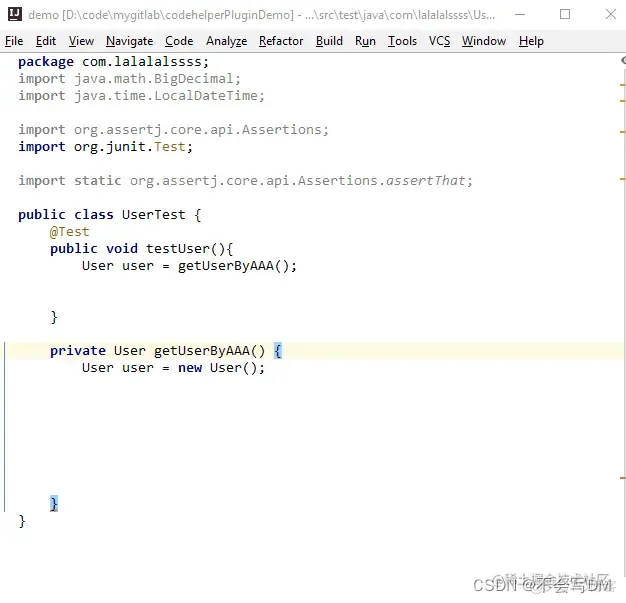Screen dimensions: 626x603
Task: Open the Analyze menu
Action: pyautogui.click(x=226, y=41)
